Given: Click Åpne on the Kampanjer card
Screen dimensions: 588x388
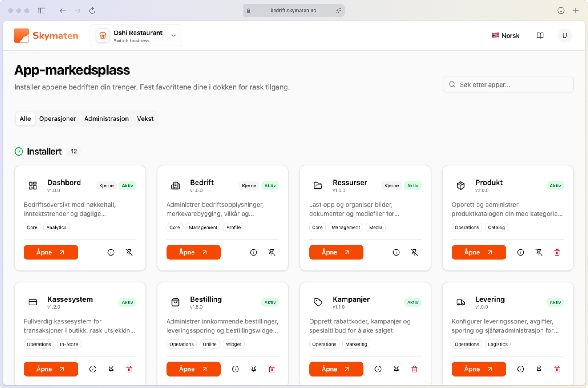Looking at the screenshot, I should click(x=336, y=369).
